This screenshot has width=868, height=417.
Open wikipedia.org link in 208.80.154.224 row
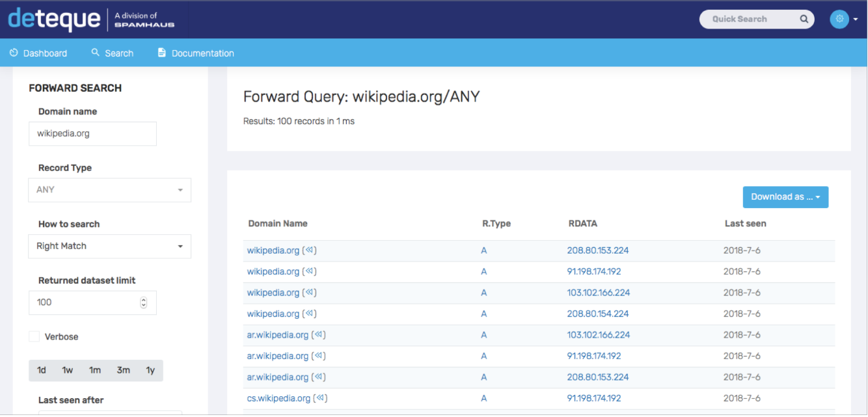(273, 314)
